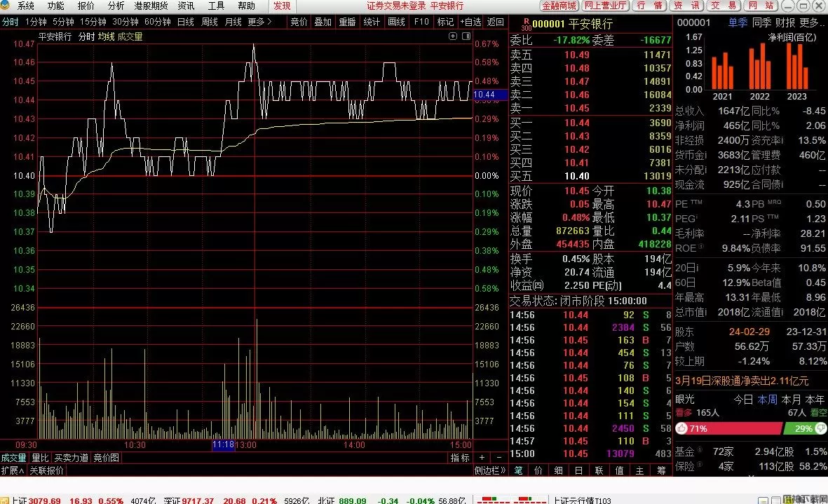Click the 网站 website button
Viewport: 828px width, 504px height.
click(x=761, y=6)
